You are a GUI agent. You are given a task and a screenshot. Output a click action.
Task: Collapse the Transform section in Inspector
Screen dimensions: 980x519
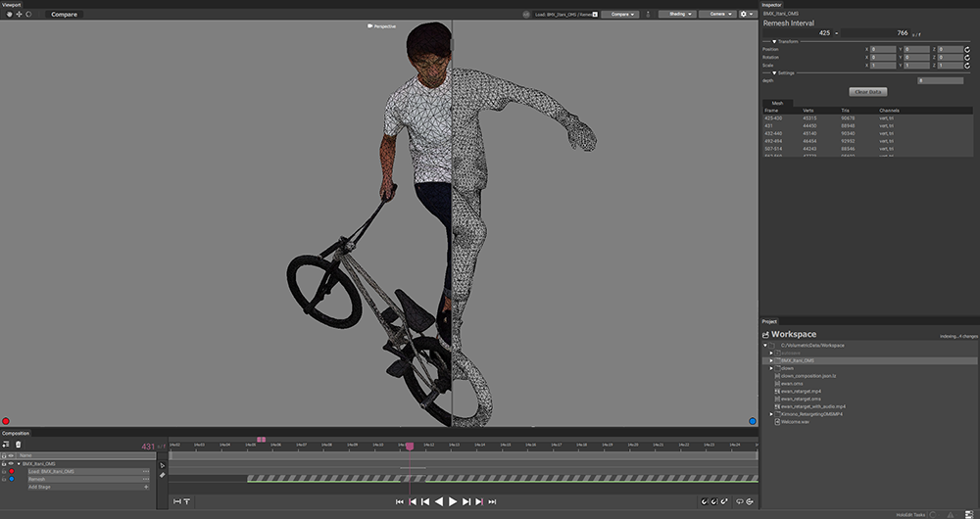(x=774, y=42)
